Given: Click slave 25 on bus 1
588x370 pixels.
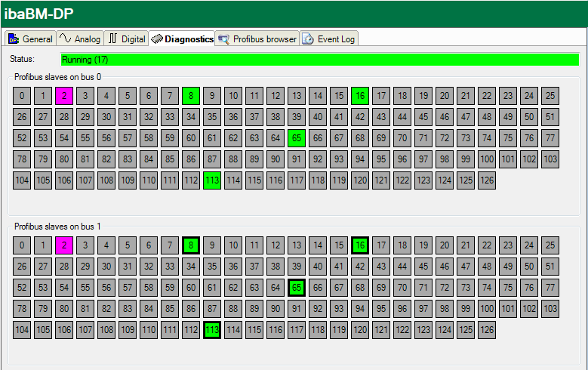Looking at the screenshot, I should click(550, 245).
